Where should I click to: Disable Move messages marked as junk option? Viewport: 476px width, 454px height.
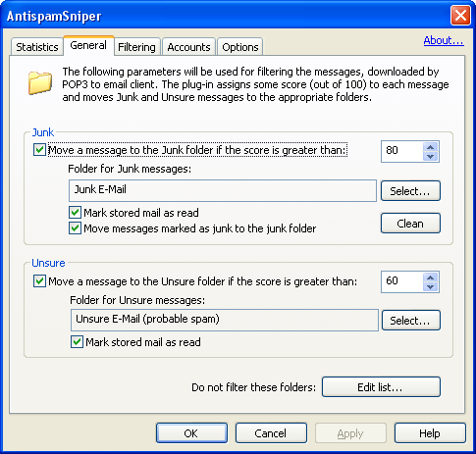(75, 228)
